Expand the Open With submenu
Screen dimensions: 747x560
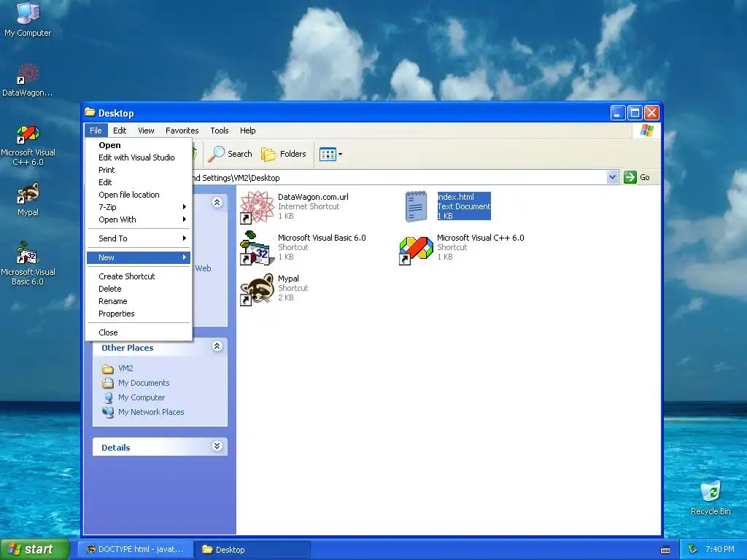pyautogui.click(x=139, y=219)
